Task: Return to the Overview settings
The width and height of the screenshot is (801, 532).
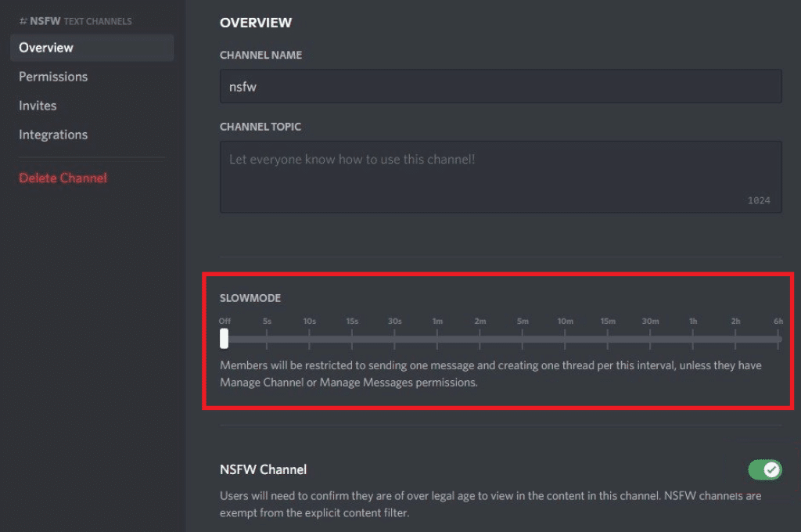Action: [x=45, y=47]
